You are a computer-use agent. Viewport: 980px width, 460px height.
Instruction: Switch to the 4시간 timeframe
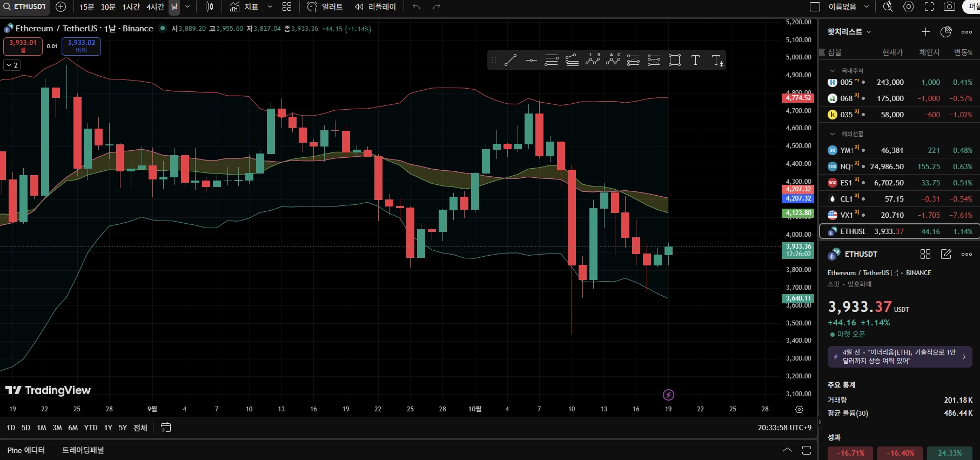pos(155,6)
